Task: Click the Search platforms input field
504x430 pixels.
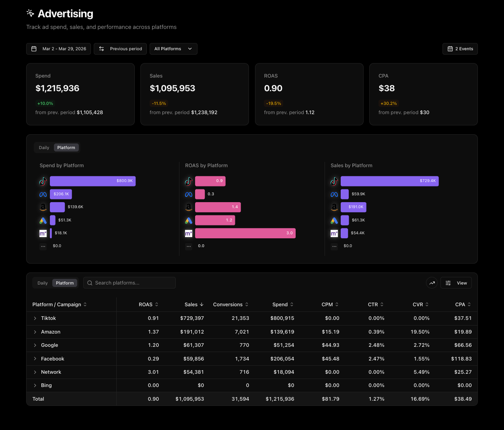Action: pyautogui.click(x=129, y=283)
